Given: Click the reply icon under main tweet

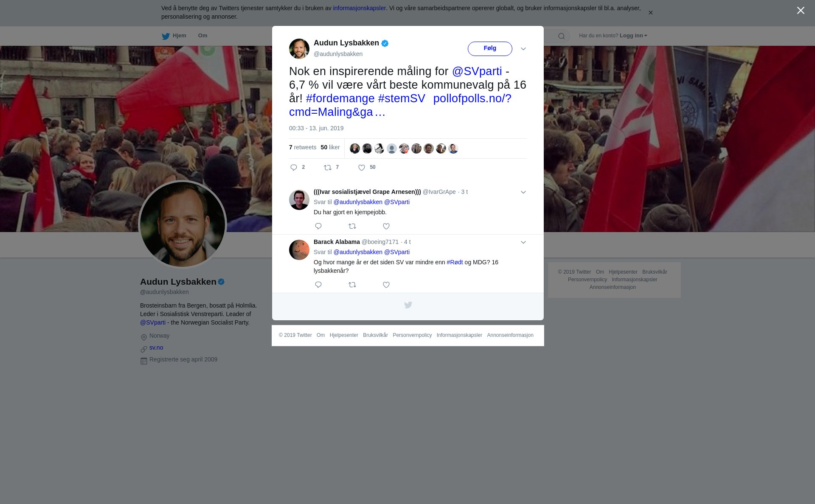Looking at the screenshot, I should [294, 168].
